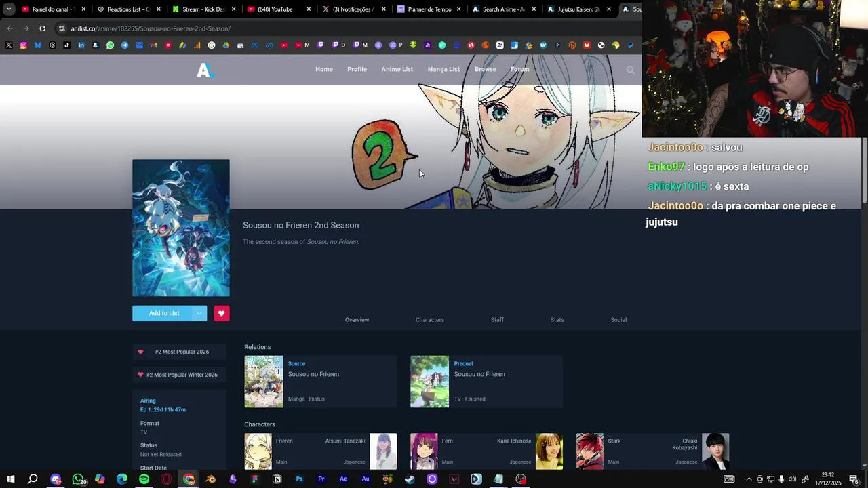Show hidden system tray icons chevron

pos(749,479)
